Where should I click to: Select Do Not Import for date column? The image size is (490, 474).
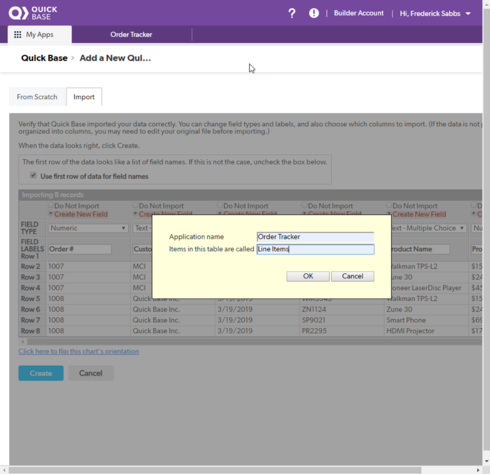pos(220,205)
